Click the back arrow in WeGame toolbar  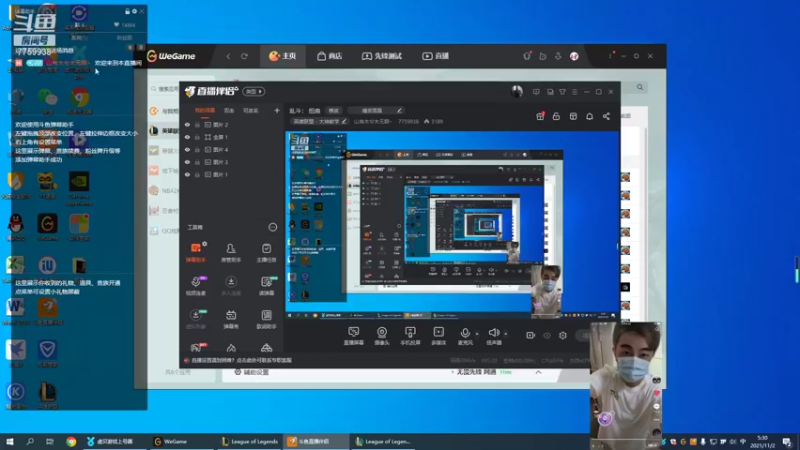(228, 56)
